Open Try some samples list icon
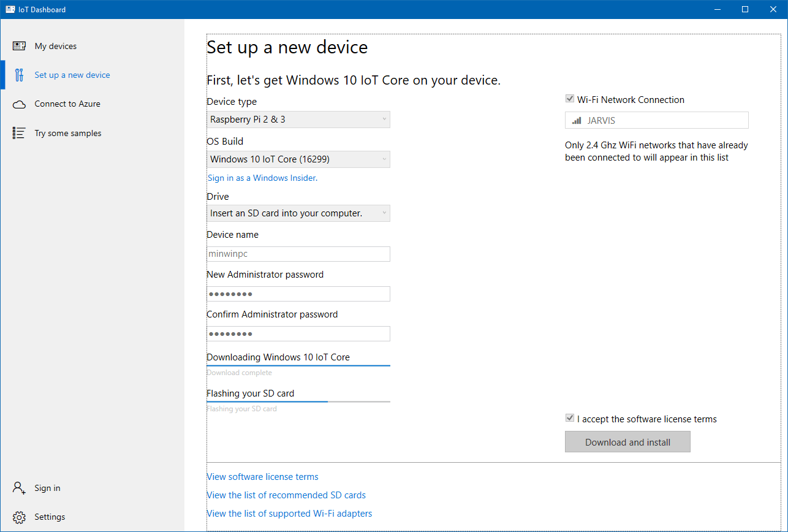788x532 pixels. (x=19, y=132)
